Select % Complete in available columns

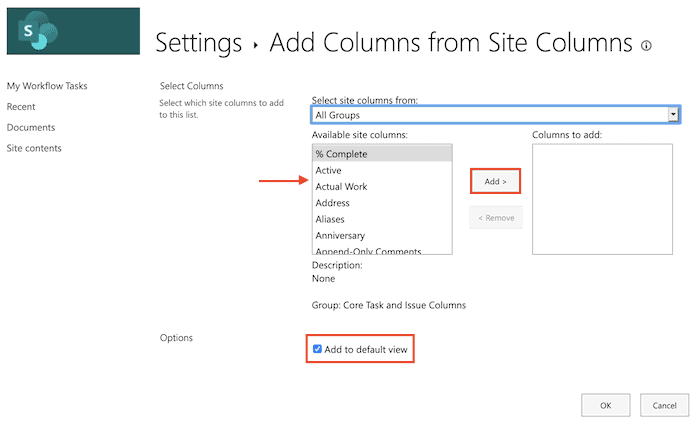click(382, 154)
